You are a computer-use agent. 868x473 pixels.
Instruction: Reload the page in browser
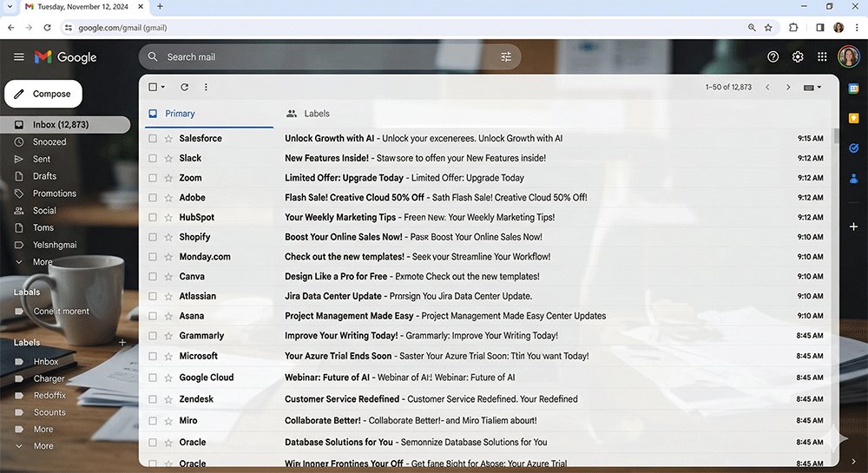pos(48,28)
